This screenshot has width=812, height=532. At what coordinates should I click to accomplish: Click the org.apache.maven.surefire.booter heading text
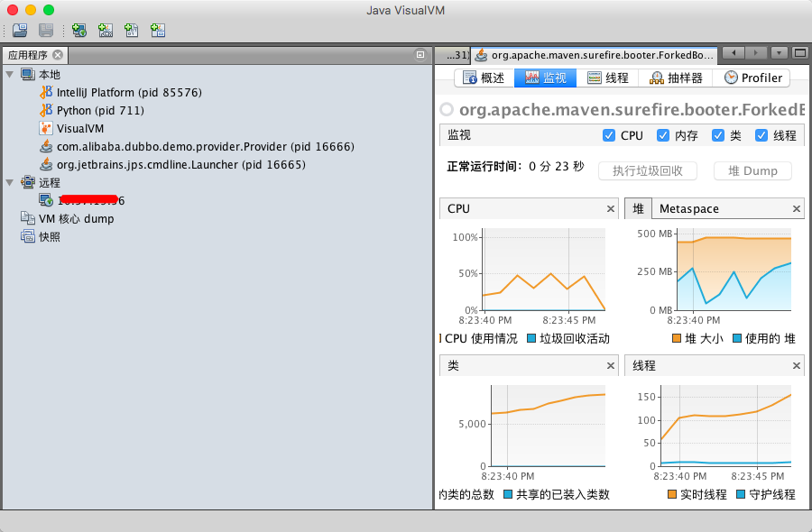pyautogui.click(x=632, y=110)
